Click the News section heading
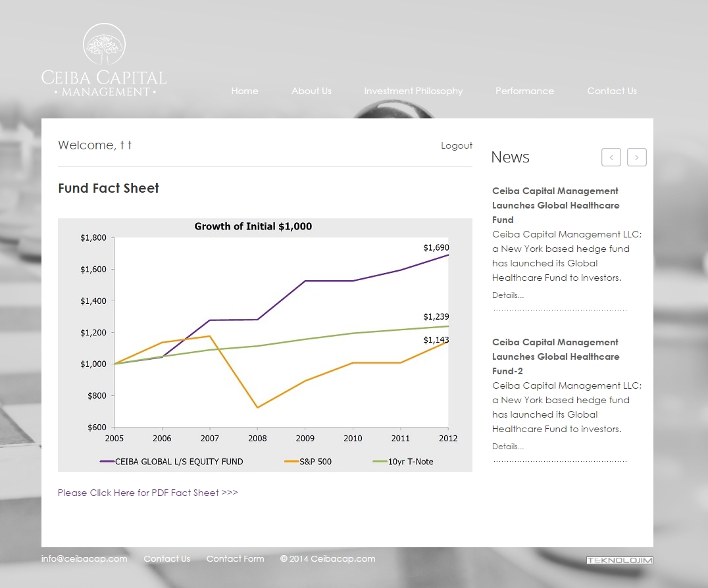708x588 pixels. [510, 157]
